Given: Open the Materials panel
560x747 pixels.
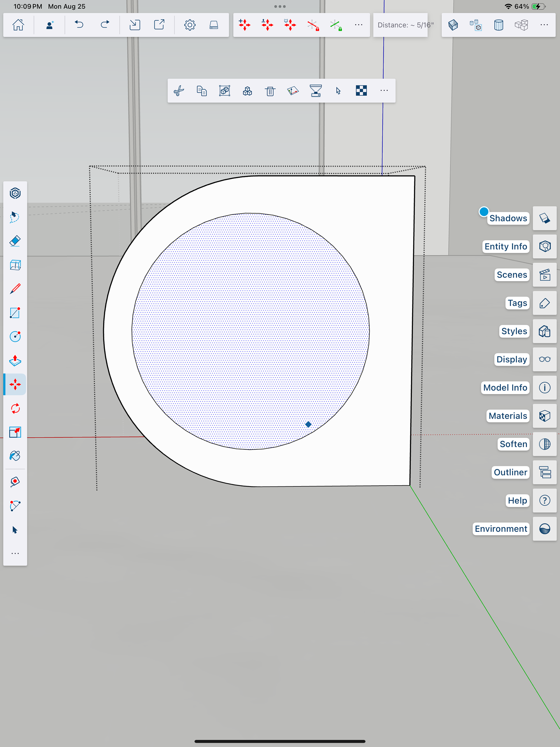Looking at the screenshot, I should 545,416.
